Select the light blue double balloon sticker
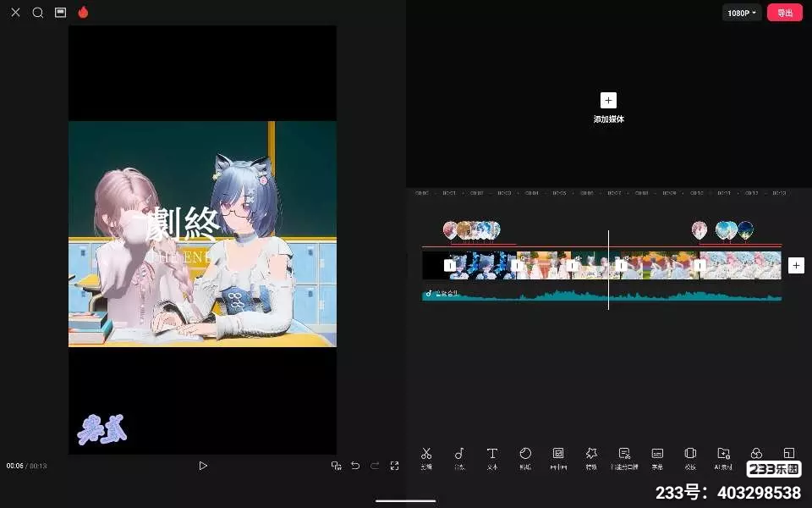This screenshot has height=508, width=812. point(726,230)
